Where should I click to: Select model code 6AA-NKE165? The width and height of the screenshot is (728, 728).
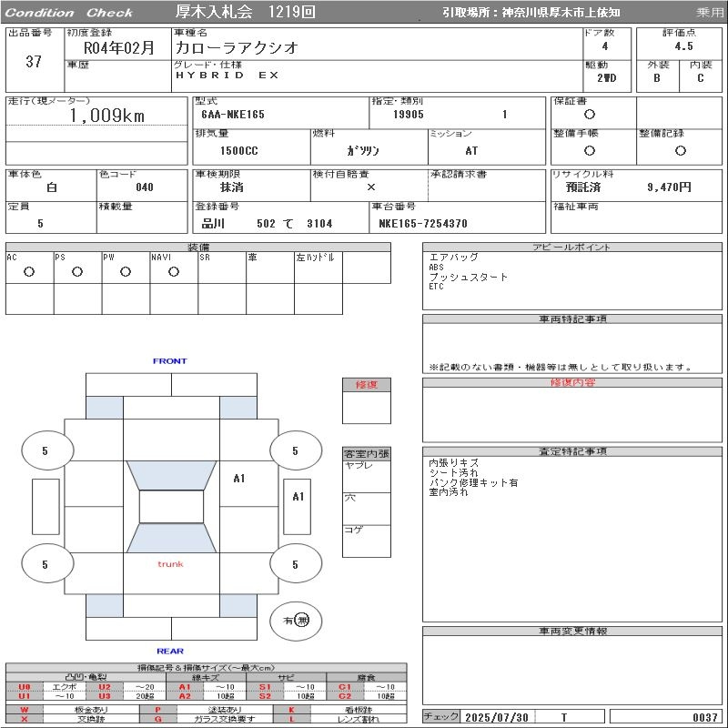coord(233,115)
